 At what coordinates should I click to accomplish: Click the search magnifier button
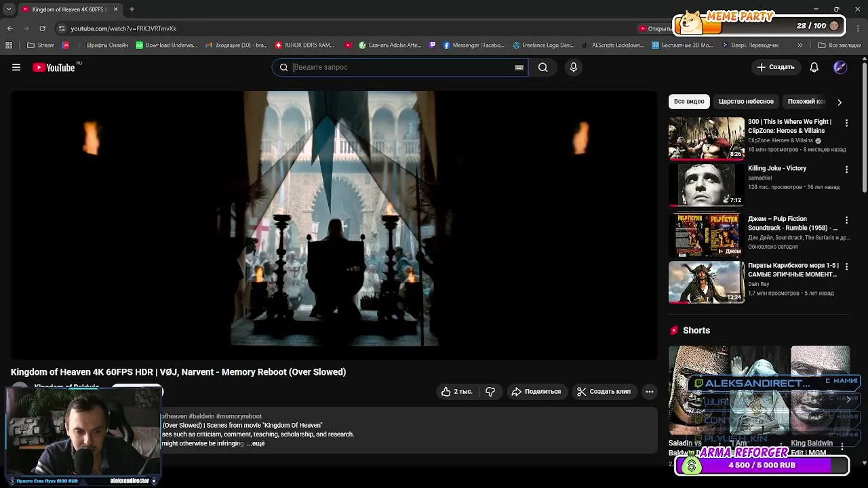point(542,67)
